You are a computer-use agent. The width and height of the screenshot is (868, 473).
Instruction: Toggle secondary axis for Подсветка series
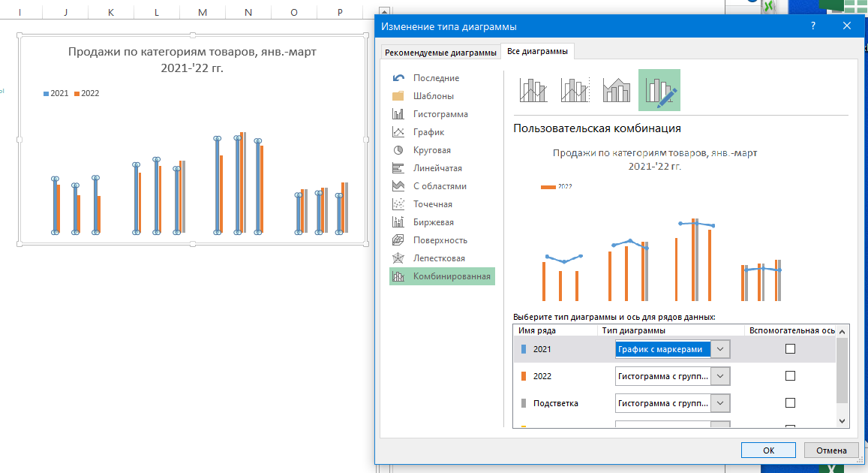[790, 403]
